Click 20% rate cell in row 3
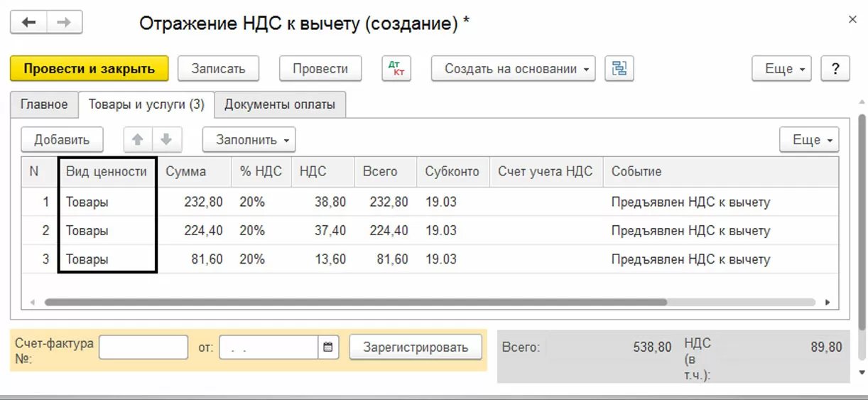The width and height of the screenshot is (868, 400). tap(261, 259)
